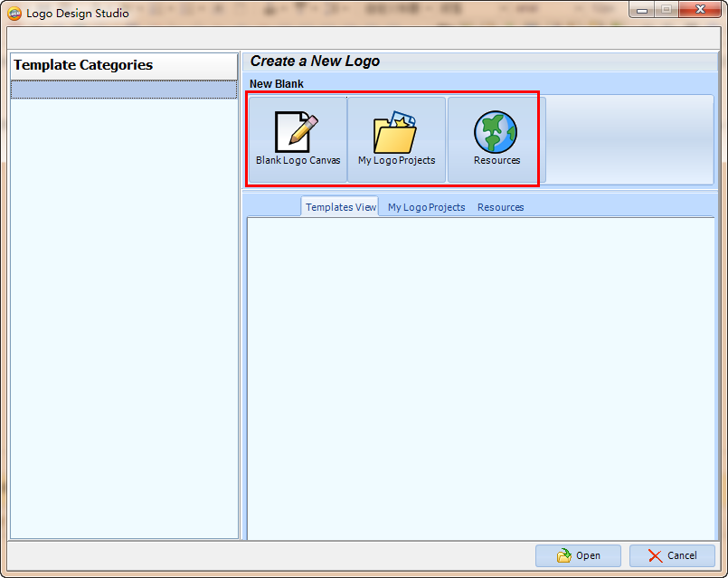Minimize the Logo Design Studio window
This screenshot has height=578, width=728.
[642, 9]
